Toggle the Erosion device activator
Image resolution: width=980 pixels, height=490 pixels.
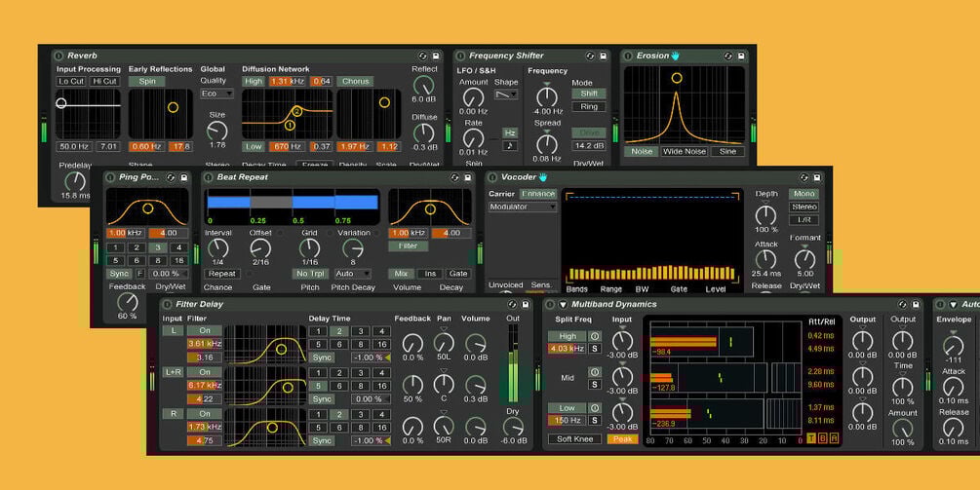click(628, 56)
